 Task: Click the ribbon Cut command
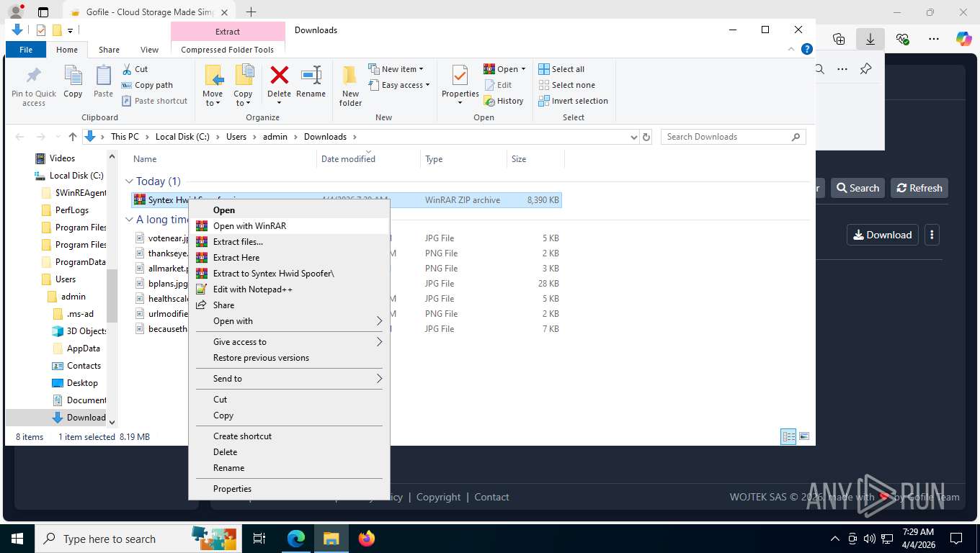tap(135, 69)
